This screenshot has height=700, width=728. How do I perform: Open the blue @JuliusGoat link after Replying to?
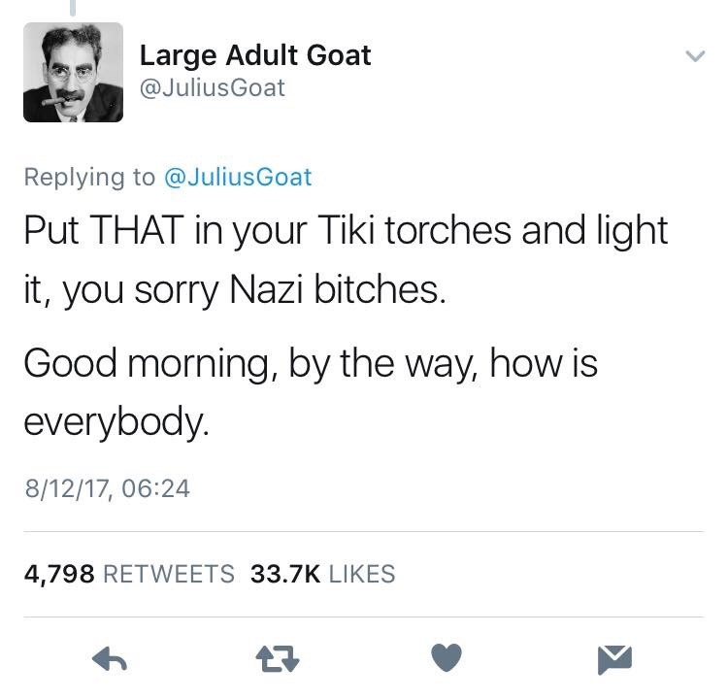coord(238,177)
